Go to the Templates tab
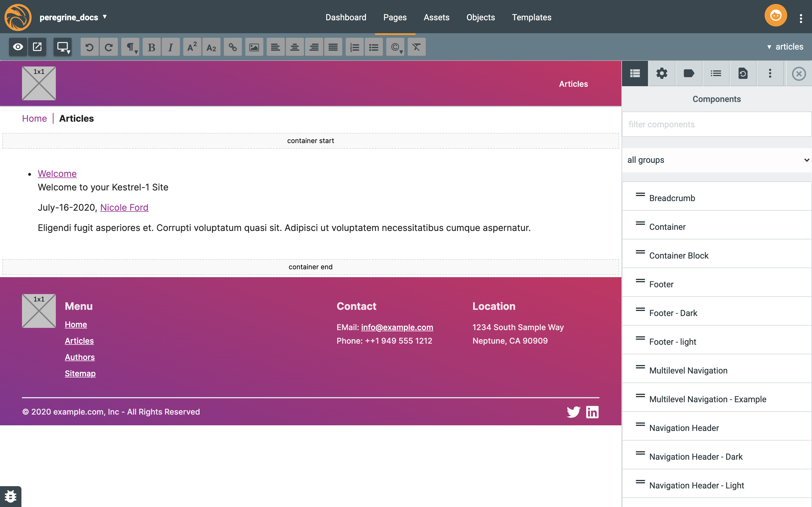The image size is (812, 507). point(531,17)
